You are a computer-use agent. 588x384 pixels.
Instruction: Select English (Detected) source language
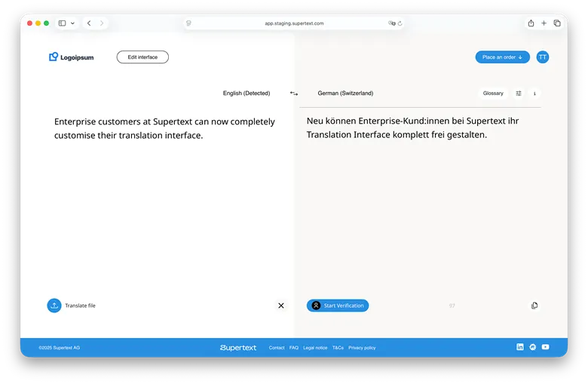coord(247,93)
